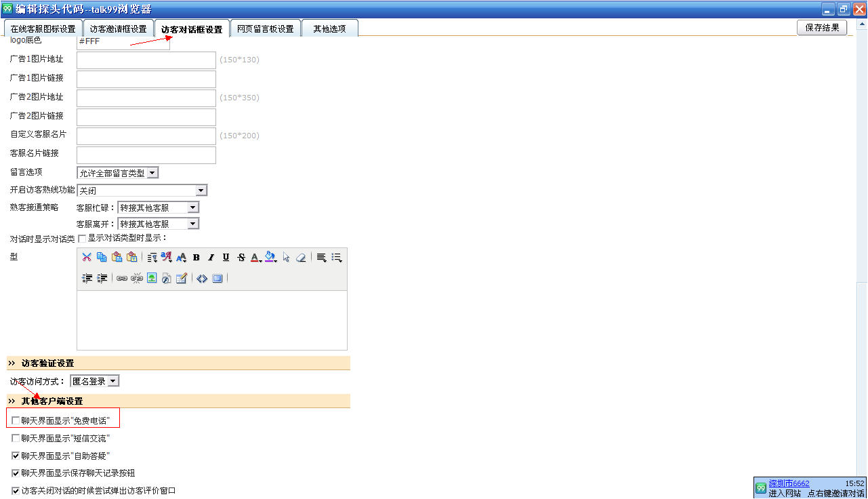Click the 点右键邀请对话 notification text

(835, 493)
